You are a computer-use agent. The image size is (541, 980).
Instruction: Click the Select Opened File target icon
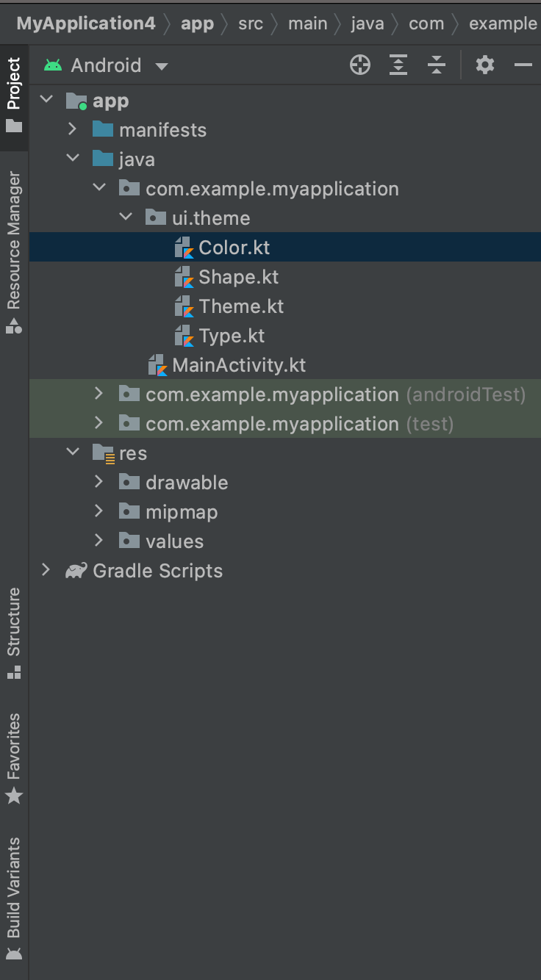360,65
